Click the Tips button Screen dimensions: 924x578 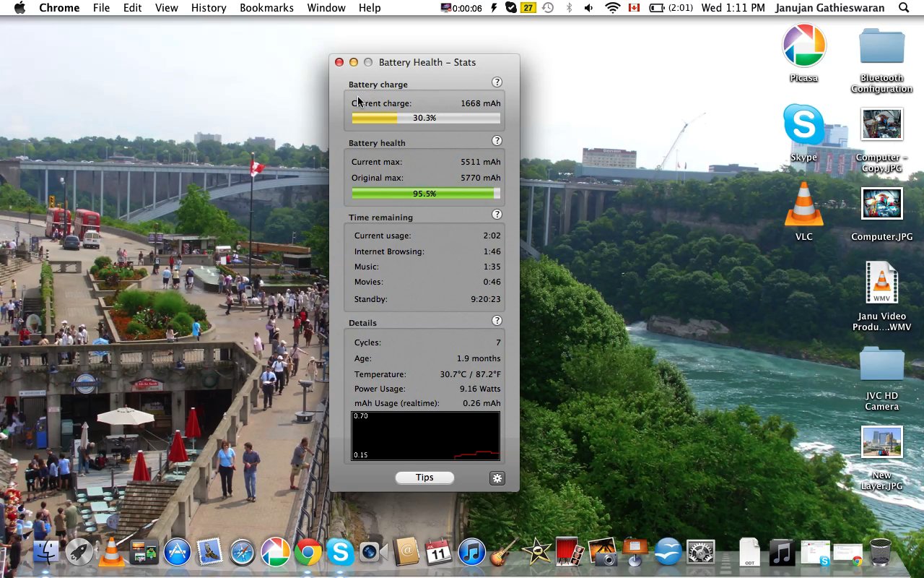[424, 478]
